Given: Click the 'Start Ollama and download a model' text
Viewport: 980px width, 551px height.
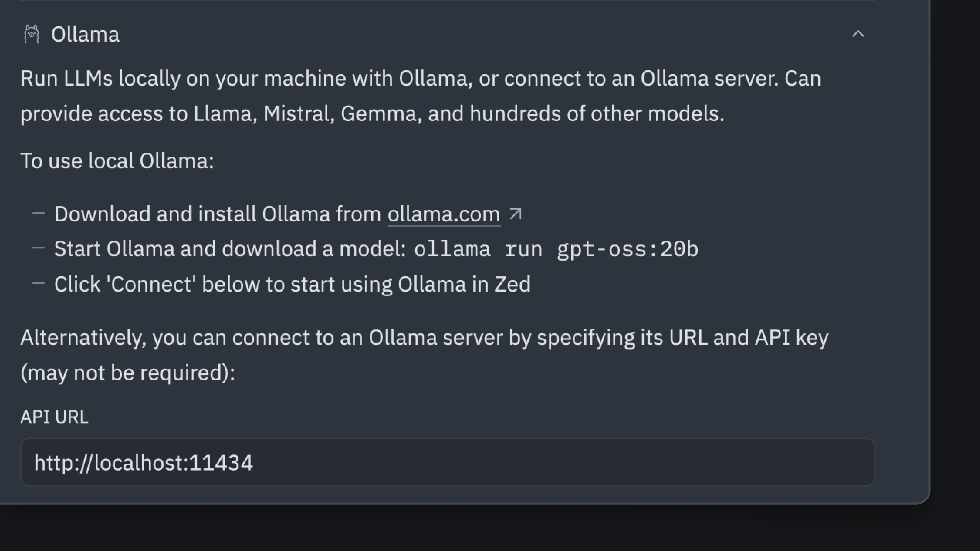Looking at the screenshot, I should point(230,249).
